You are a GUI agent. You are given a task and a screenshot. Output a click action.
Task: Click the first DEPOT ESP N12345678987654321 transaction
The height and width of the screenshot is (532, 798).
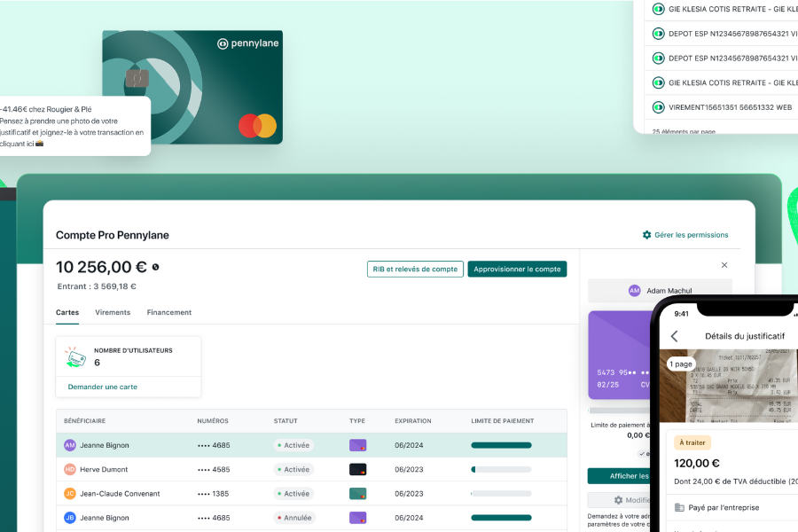pyautogui.click(x=722, y=34)
